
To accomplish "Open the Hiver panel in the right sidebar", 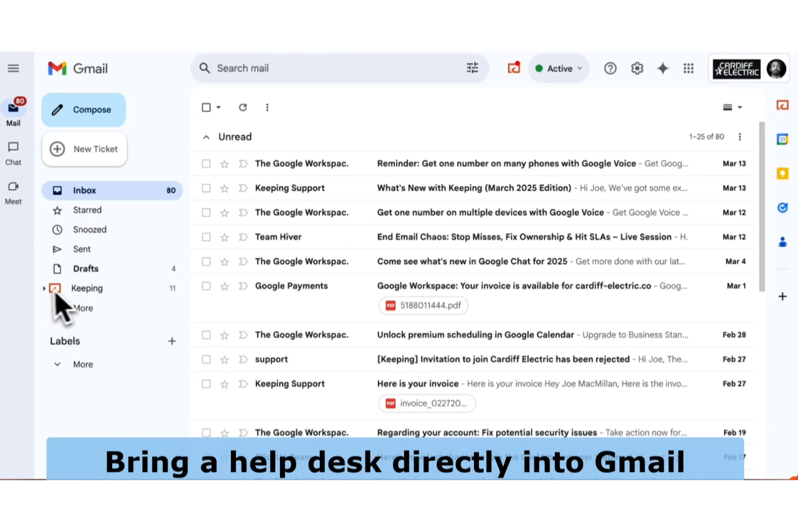I will 782,105.
